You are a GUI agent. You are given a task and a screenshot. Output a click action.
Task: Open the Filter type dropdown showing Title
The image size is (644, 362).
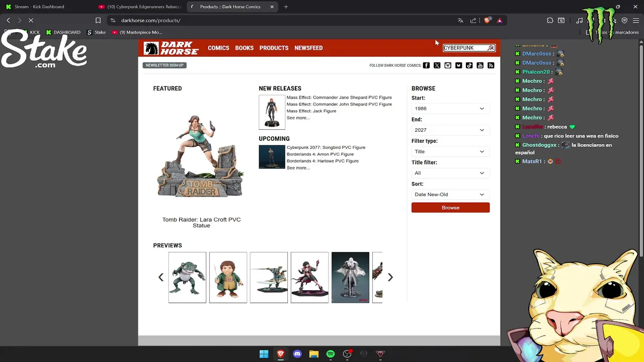[x=450, y=151]
